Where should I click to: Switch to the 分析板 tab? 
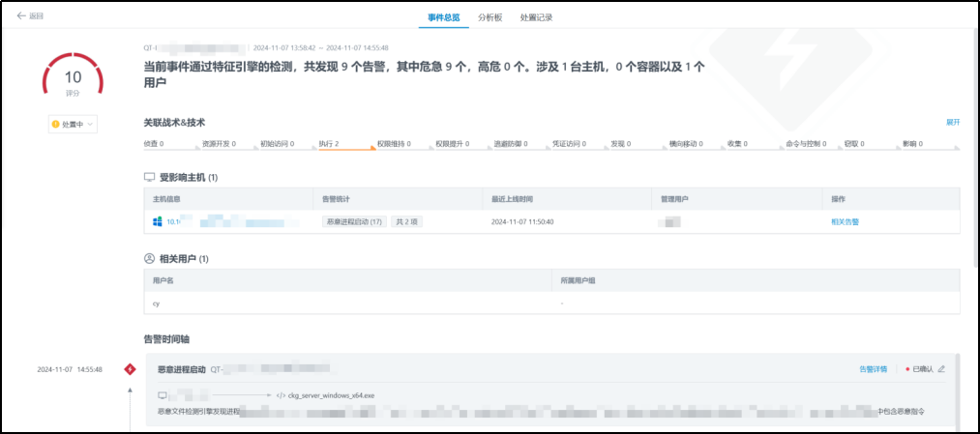click(490, 17)
